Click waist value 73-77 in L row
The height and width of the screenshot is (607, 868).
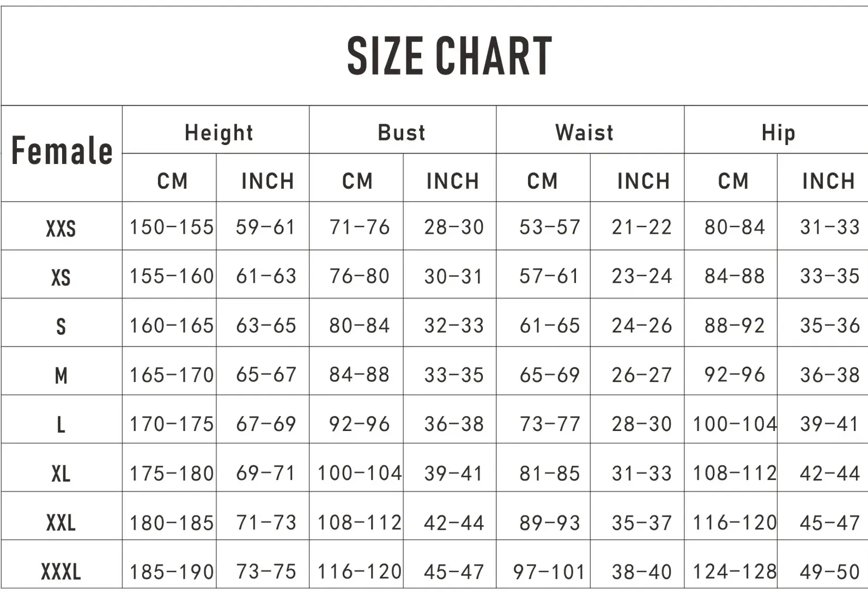pyautogui.click(x=549, y=424)
